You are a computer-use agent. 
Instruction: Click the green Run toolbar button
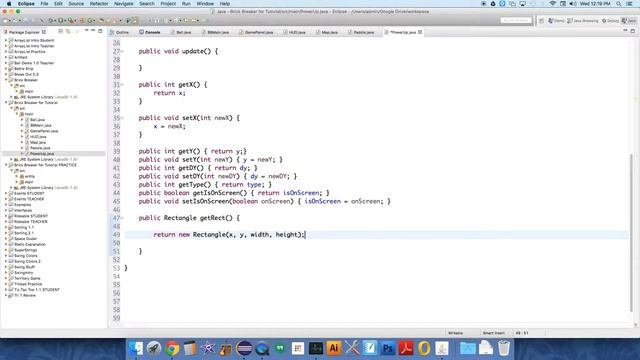click(60, 20)
